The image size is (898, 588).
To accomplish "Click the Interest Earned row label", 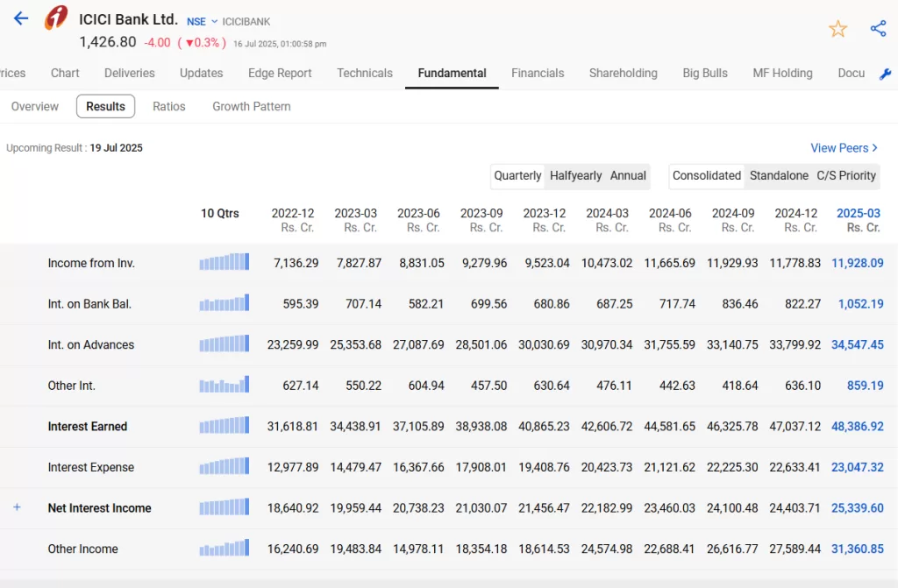I will pyautogui.click(x=88, y=427).
